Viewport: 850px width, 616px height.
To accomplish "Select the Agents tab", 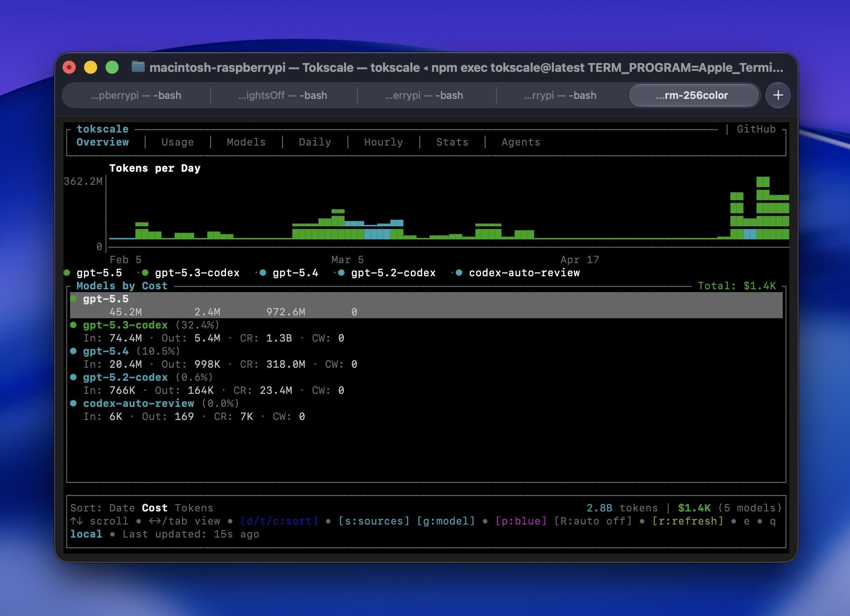I will click(x=521, y=142).
